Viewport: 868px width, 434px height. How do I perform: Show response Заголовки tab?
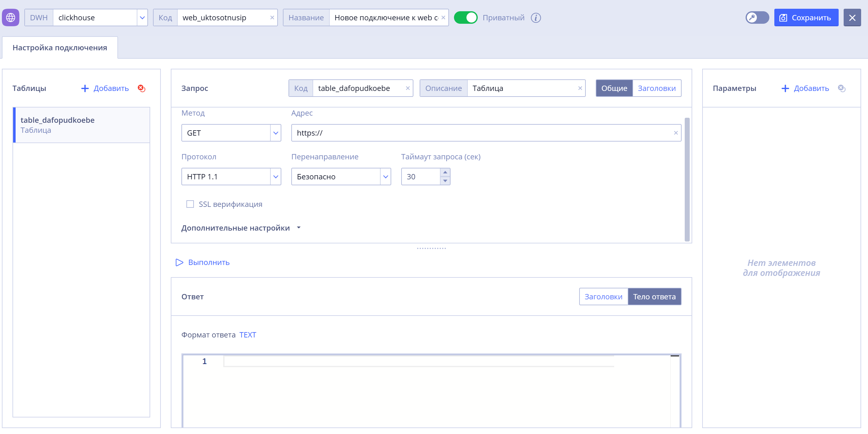tap(603, 297)
